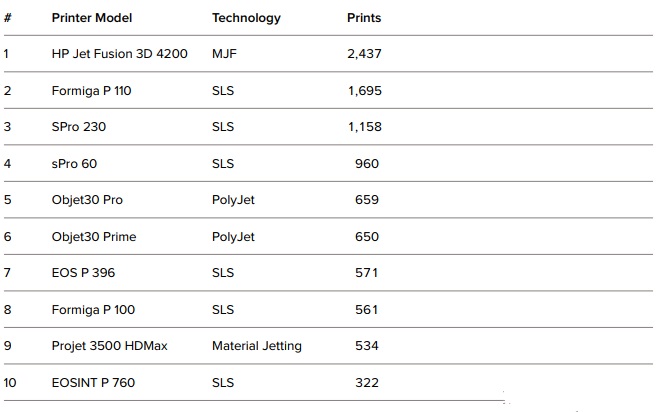Select the EOS P 396 entry
Screen dimensions: 665x412
click(84, 273)
